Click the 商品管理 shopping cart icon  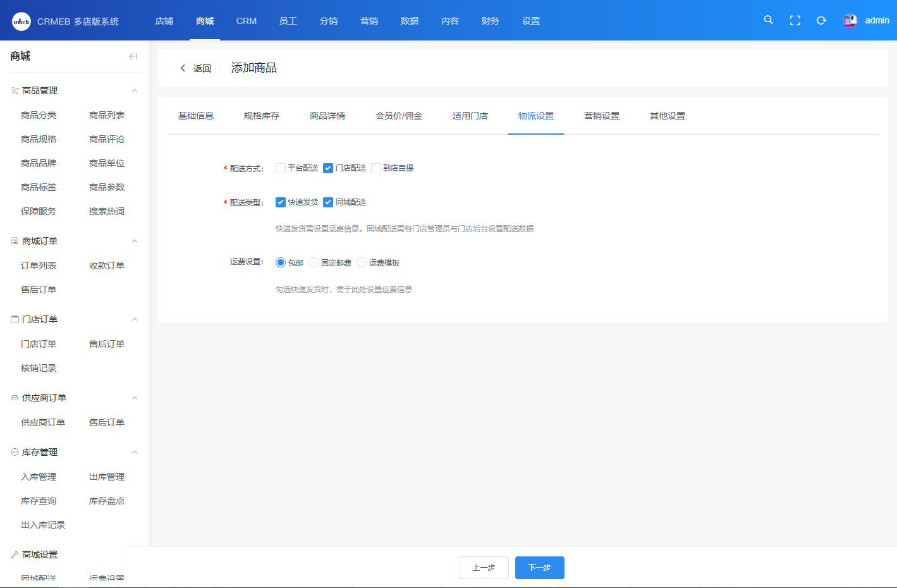coord(15,90)
